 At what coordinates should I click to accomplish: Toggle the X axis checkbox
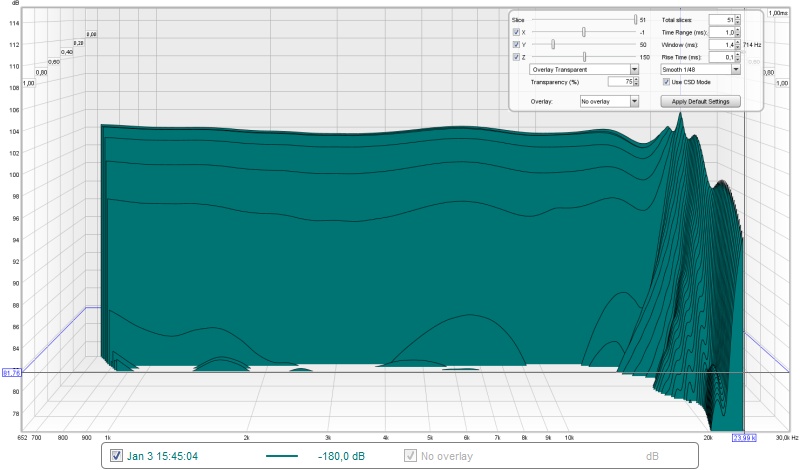516,32
